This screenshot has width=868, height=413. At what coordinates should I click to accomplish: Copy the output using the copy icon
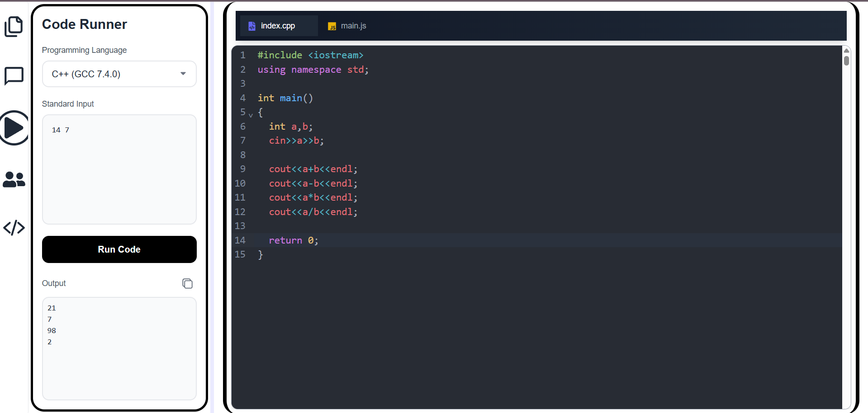point(187,283)
